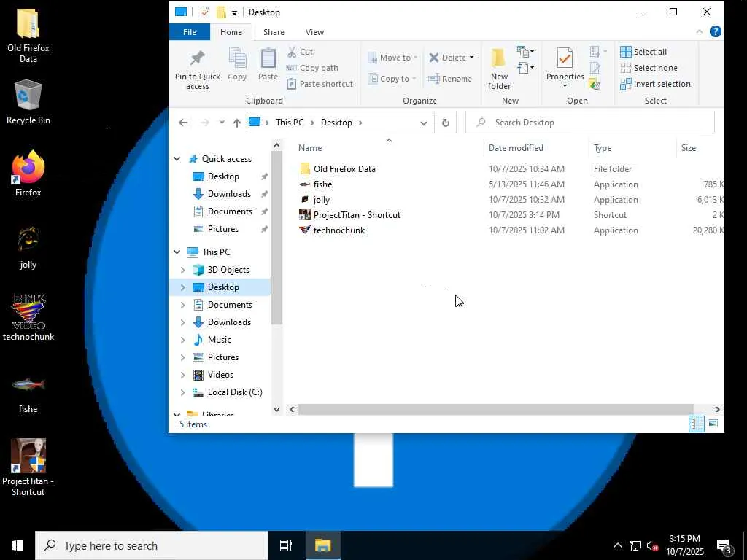Click the Cut scissors command

pyautogui.click(x=300, y=52)
